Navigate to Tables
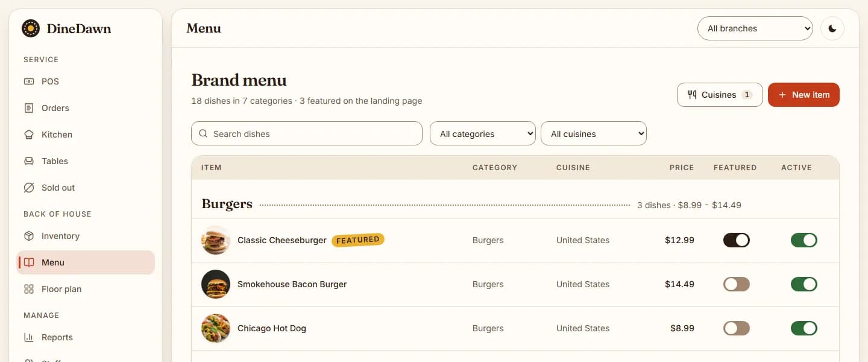This screenshot has height=362, width=868. click(x=86, y=161)
